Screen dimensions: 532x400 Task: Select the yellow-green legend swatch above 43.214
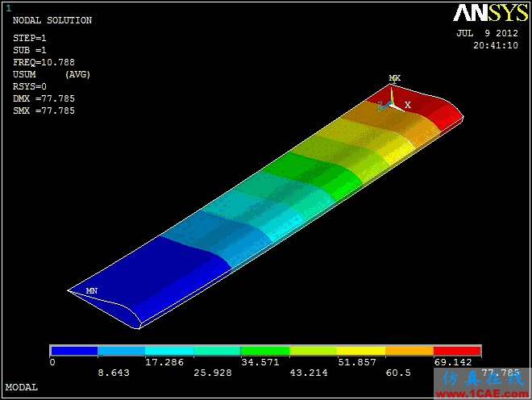tap(314, 351)
